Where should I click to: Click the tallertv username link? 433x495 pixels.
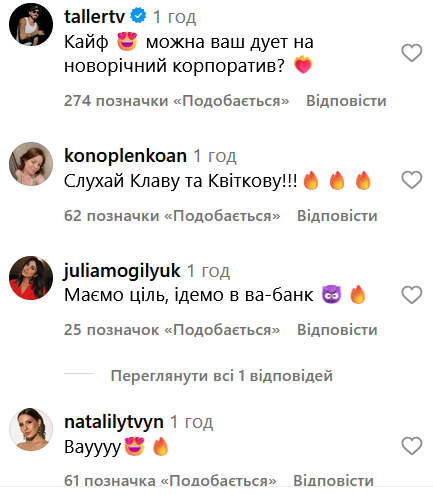(x=94, y=16)
